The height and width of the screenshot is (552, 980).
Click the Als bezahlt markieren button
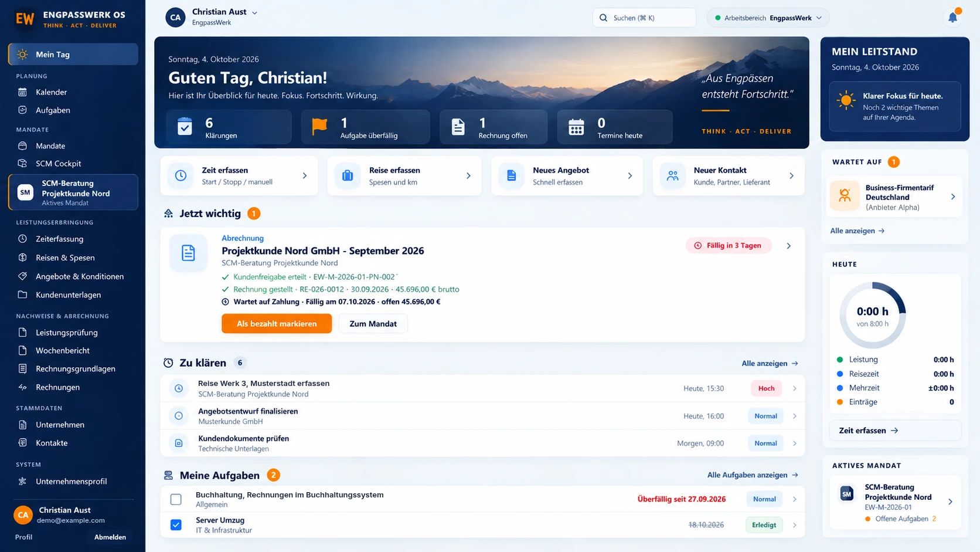click(277, 324)
